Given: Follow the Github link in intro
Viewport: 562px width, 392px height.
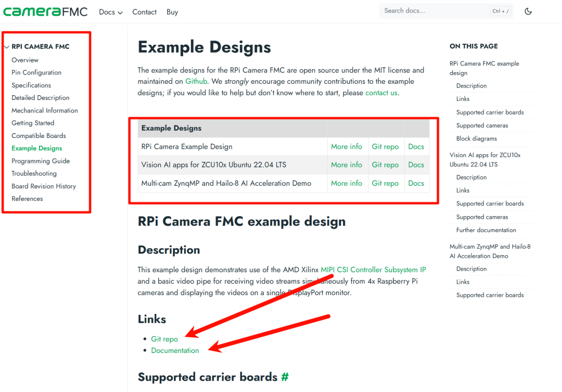Looking at the screenshot, I should click(196, 81).
